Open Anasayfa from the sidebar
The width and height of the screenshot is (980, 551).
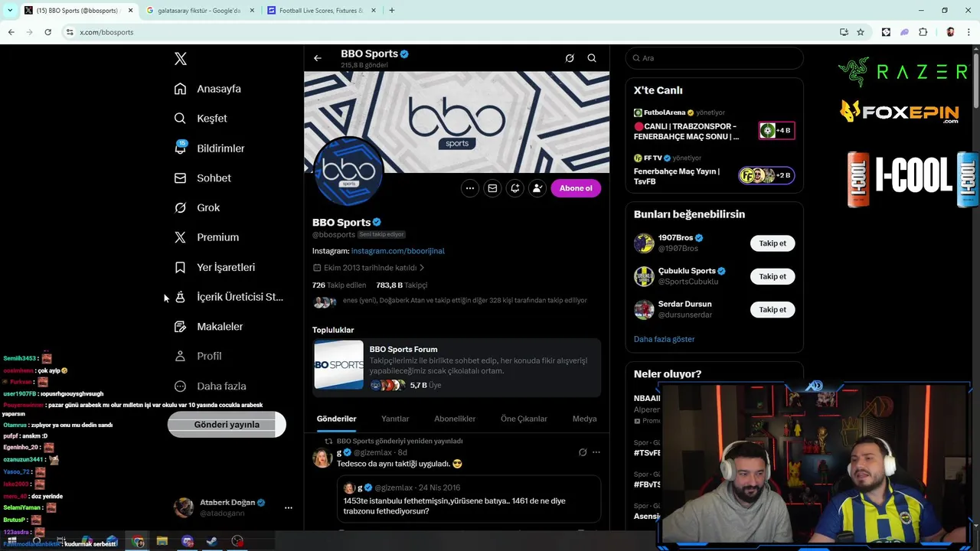[207, 89]
